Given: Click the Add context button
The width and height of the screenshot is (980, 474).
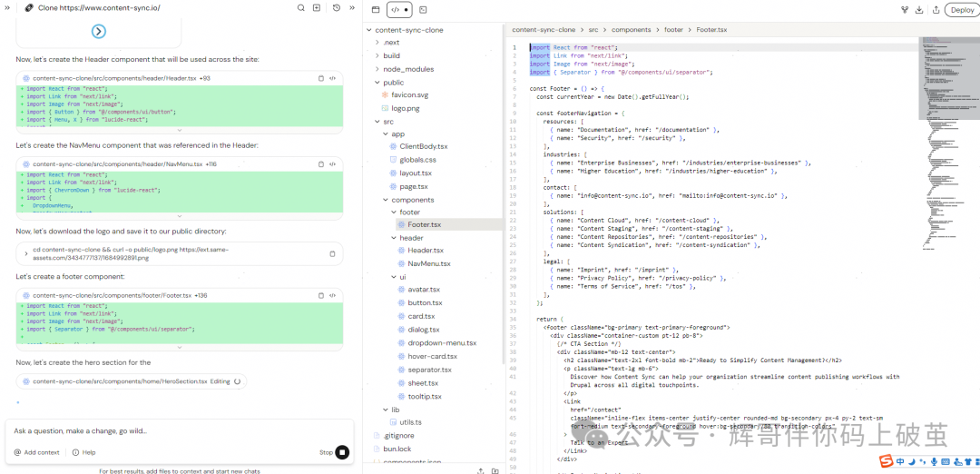Looking at the screenshot, I should point(36,452).
